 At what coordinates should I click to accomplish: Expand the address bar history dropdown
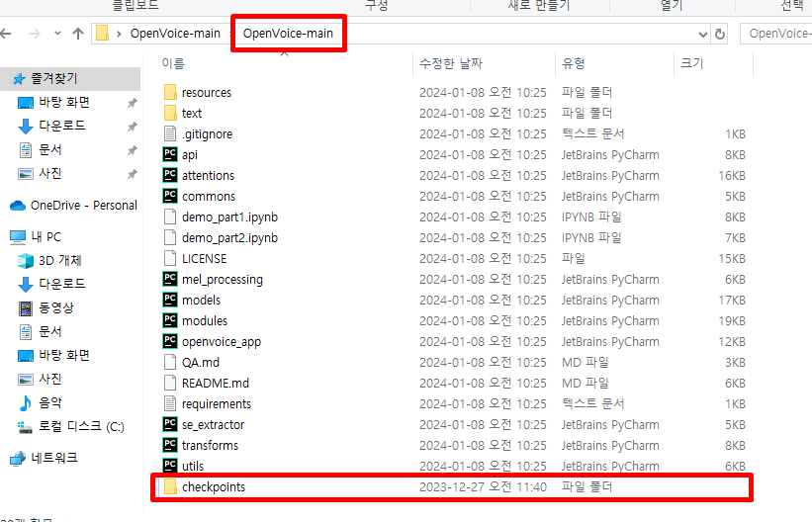pos(703,35)
